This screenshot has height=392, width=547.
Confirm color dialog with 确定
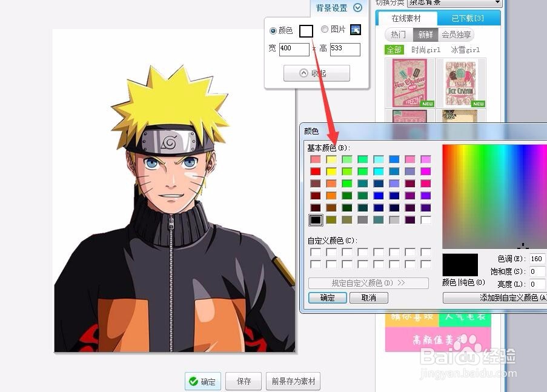pos(327,297)
